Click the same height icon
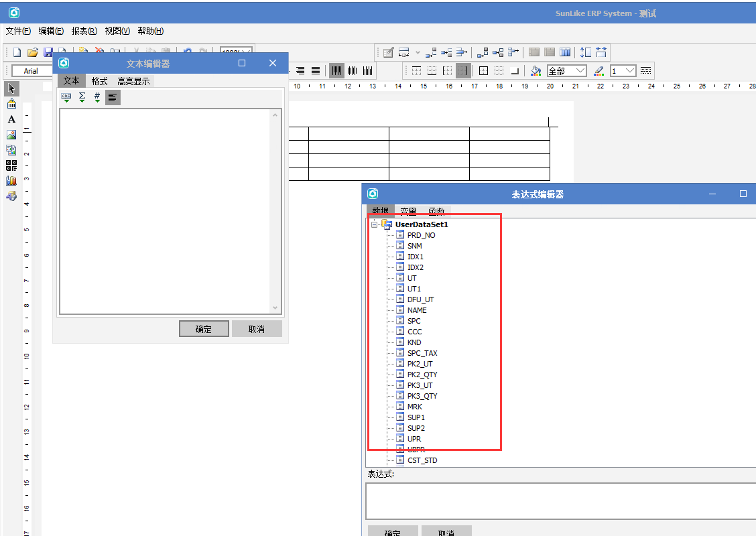 point(586,52)
